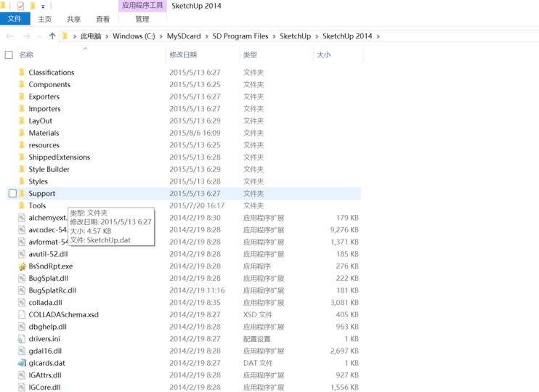
Task: Select the Styles folder icon
Action: [x=22, y=181]
